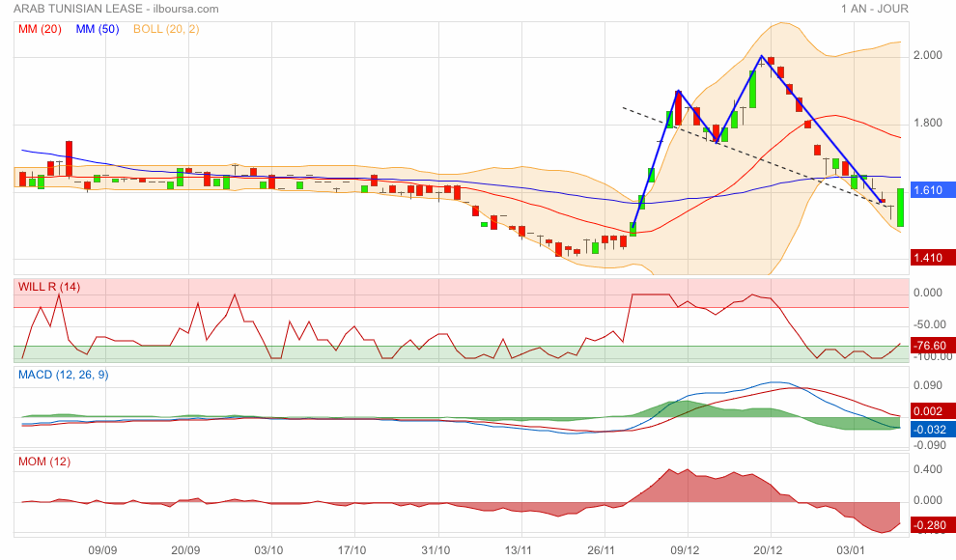This screenshot has width=956, height=560.
Task: Click the blue 1.610 current price tag
Action: tap(932, 190)
